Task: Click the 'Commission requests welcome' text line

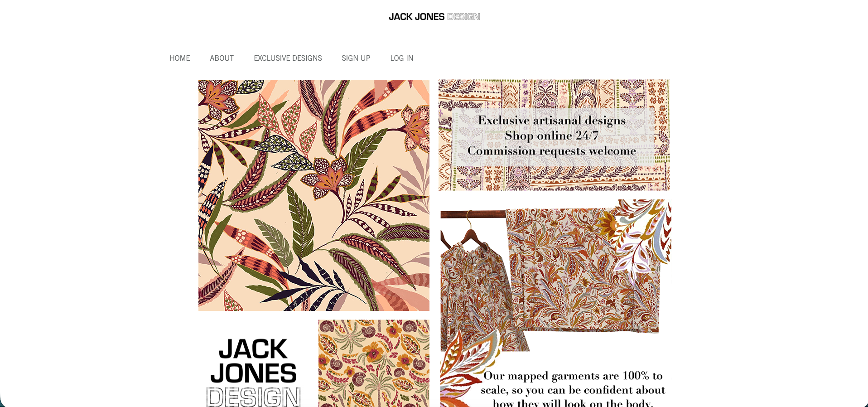Action: (552, 151)
